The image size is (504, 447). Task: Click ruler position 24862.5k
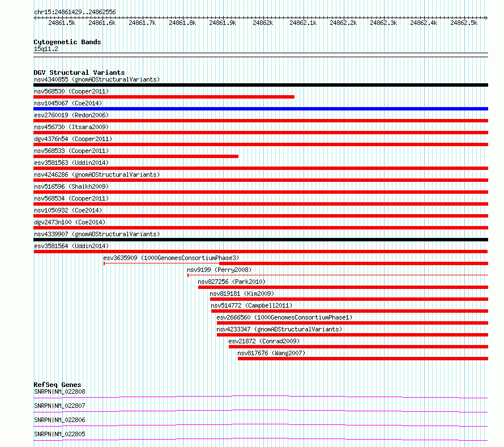(464, 23)
